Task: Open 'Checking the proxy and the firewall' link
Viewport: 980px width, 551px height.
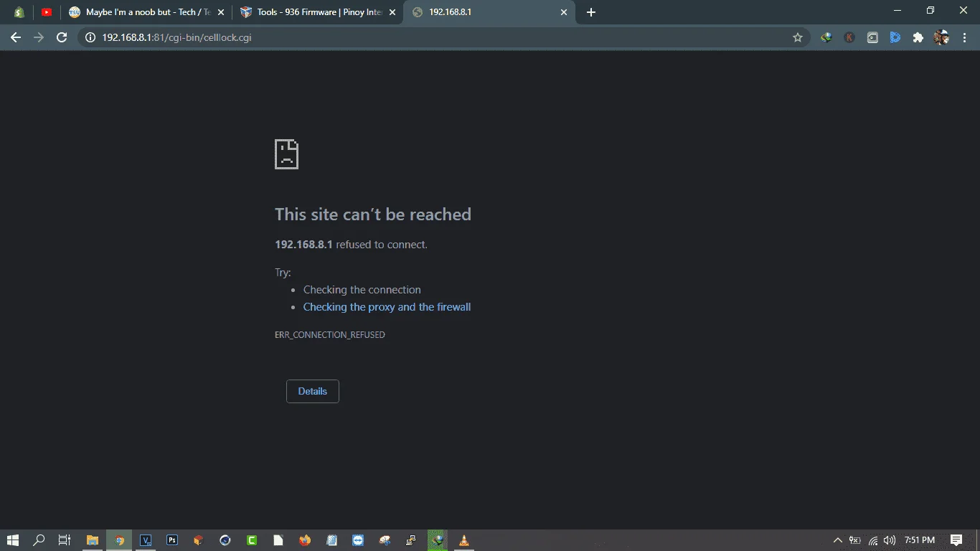Action: tap(387, 307)
